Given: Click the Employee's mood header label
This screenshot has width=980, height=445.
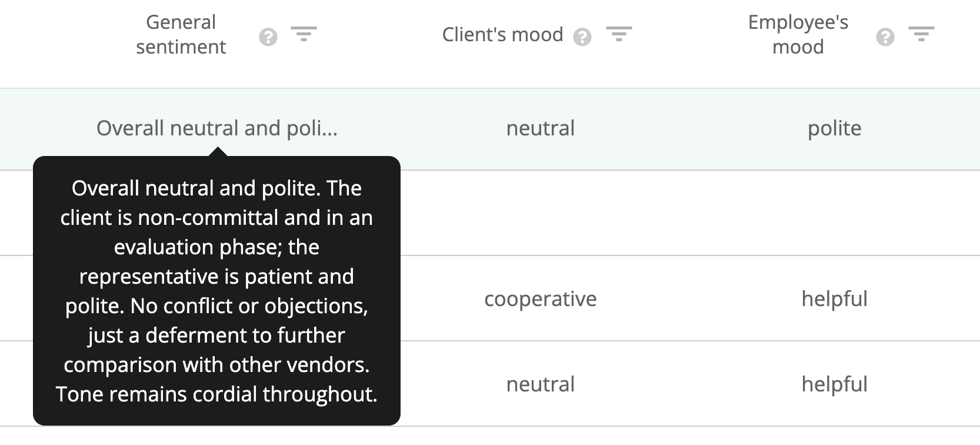Looking at the screenshot, I should point(798,34).
